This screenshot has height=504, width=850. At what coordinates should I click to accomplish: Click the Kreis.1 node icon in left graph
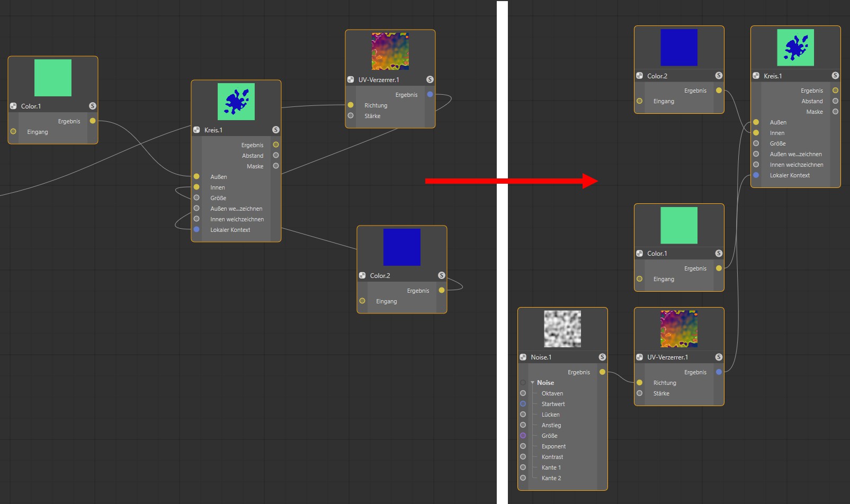pyautogui.click(x=196, y=130)
